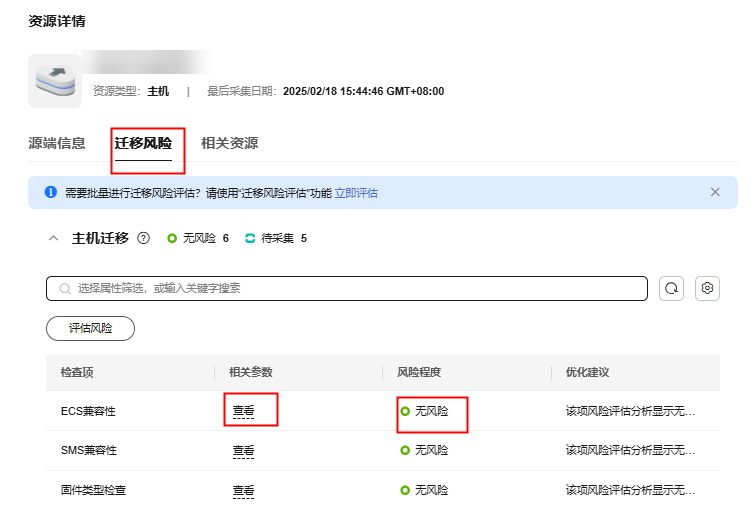Click the blue info icon in the banner
Screen dimensions: 750x510
tap(51, 192)
